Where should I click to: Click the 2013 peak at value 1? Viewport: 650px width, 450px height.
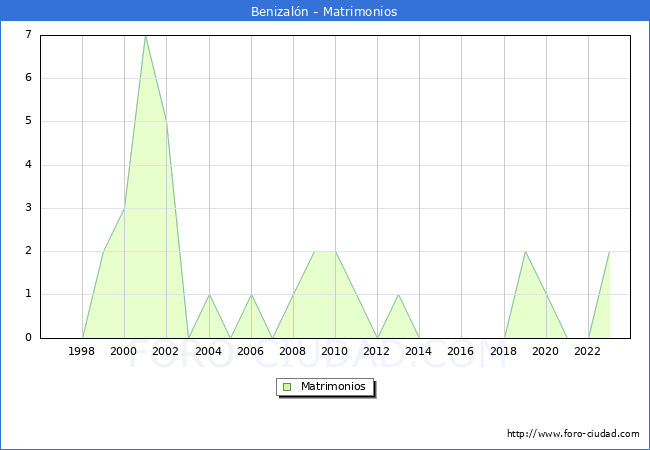pyautogui.click(x=398, y=295)
